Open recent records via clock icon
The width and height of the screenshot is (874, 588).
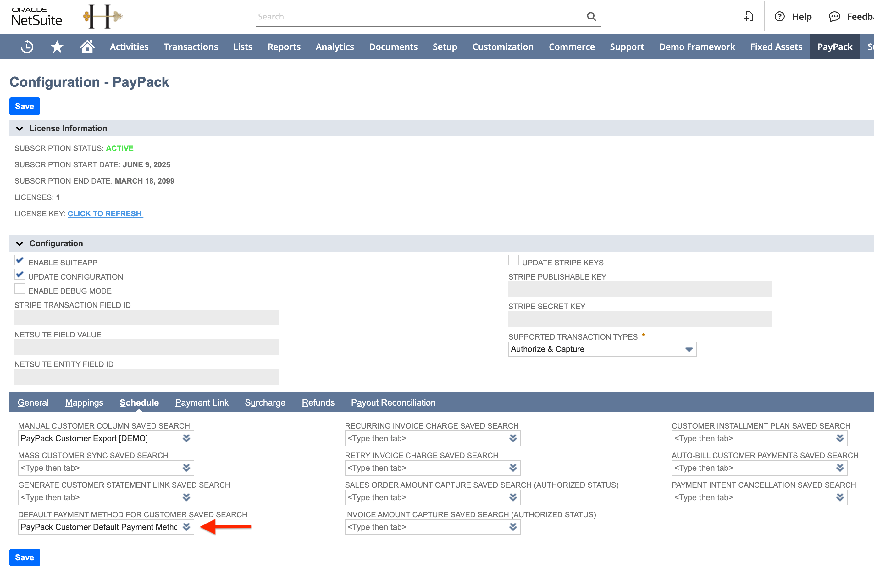click(27, 47)
